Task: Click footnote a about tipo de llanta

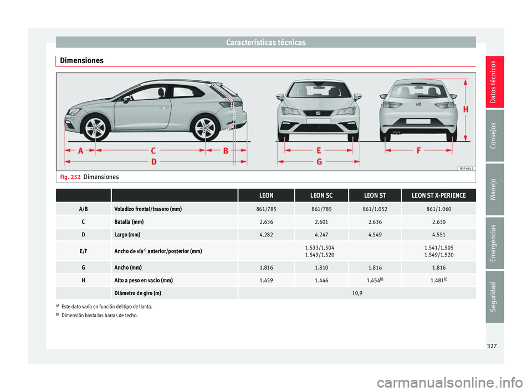Action: [104, 307]
